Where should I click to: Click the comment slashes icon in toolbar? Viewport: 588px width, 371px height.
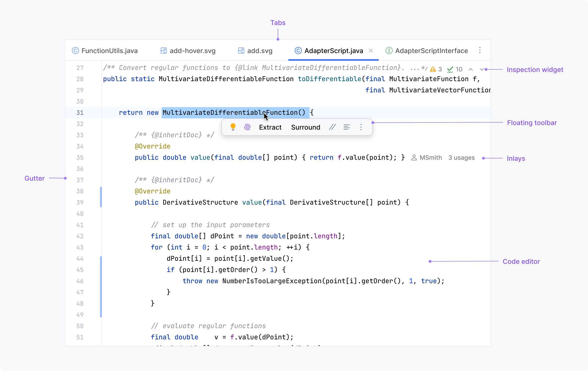point(332,127)
